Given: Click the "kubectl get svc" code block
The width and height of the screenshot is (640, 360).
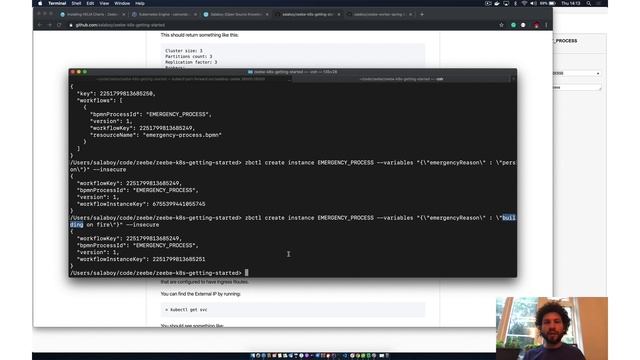Looking at the screenshot, I should point(293,310).
